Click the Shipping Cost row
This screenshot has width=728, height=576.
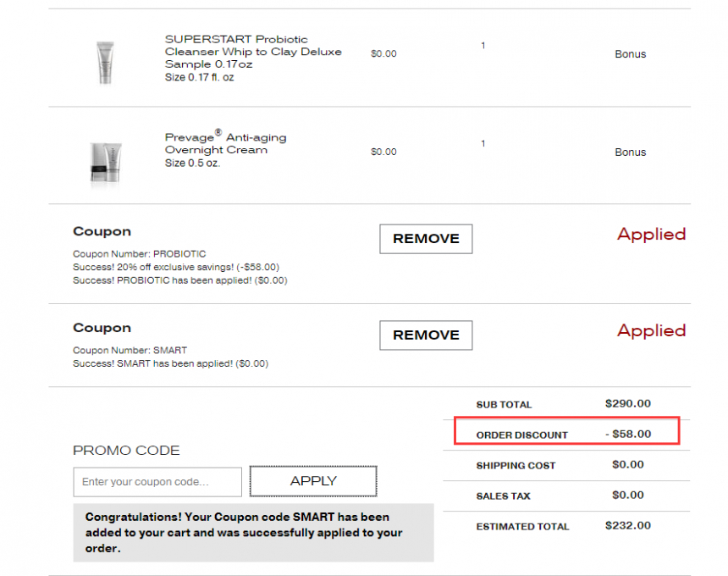tap(566, 465)
